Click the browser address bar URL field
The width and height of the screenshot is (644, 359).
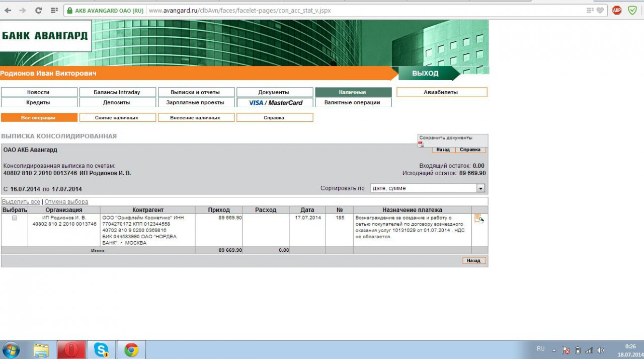point(352,10)
